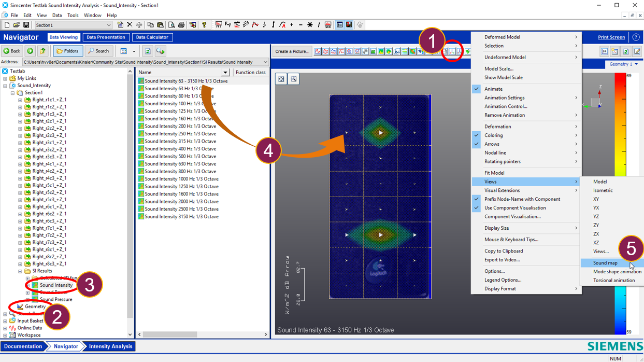Click the fit-view icon above the sound map

tap(281, 79)
